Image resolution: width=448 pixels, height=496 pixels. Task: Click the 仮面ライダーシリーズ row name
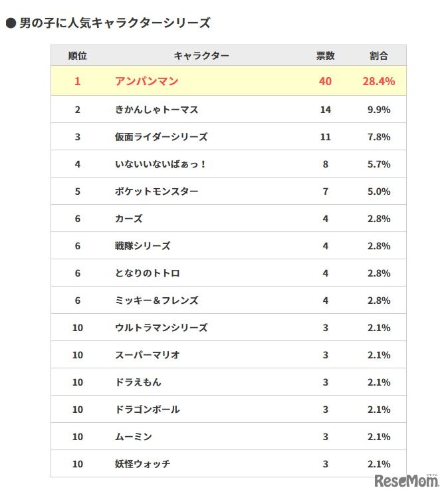[x=161, y=137]
